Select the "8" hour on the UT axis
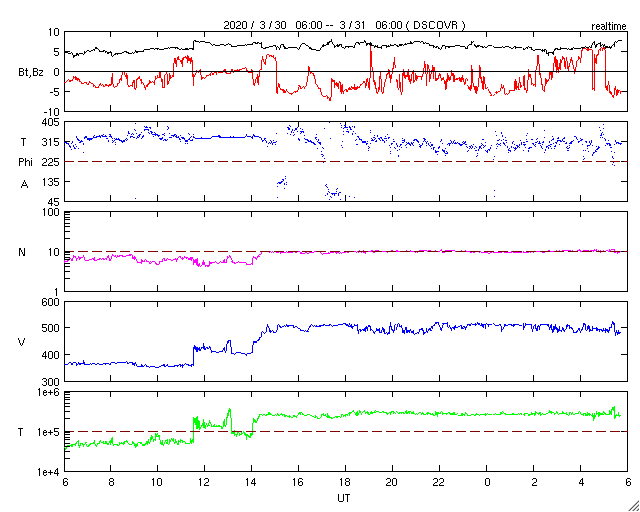Screen dimensions: 640x512 (x=111, y=481)
